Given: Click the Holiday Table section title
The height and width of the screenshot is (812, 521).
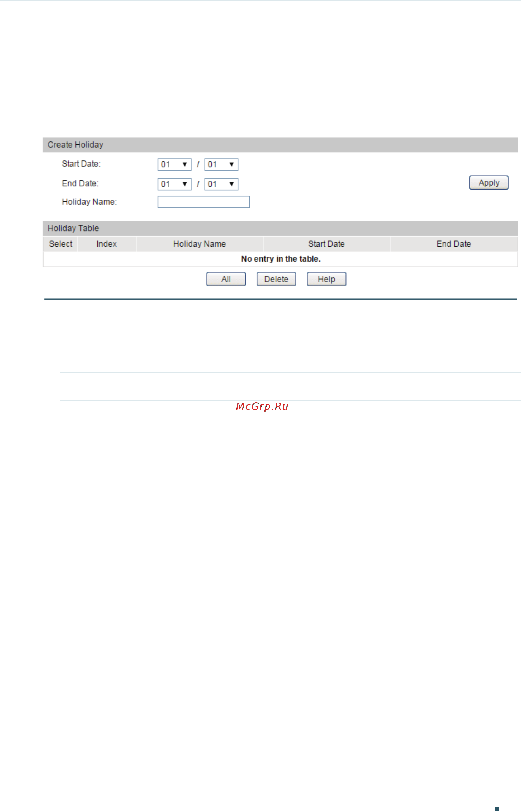Looking at the screenshot, I should pyautogui.click(x=73, y=228).
